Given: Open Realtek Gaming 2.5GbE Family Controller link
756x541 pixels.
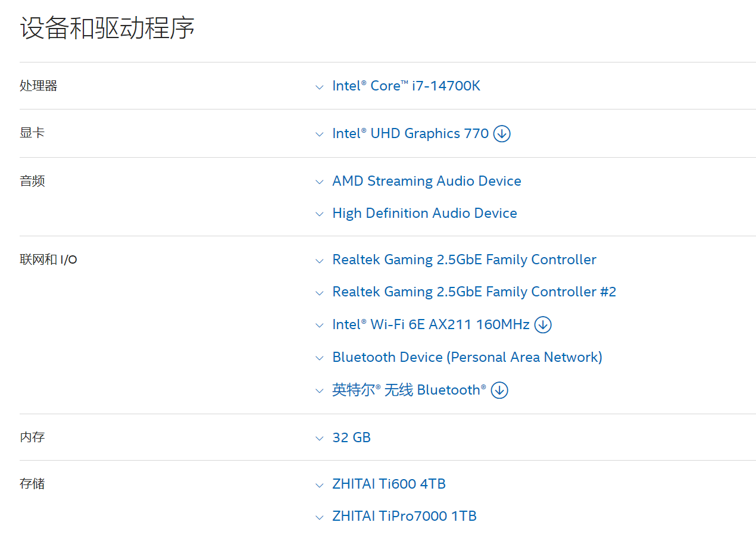Looking at the screenshot, I should click(464, 259).
